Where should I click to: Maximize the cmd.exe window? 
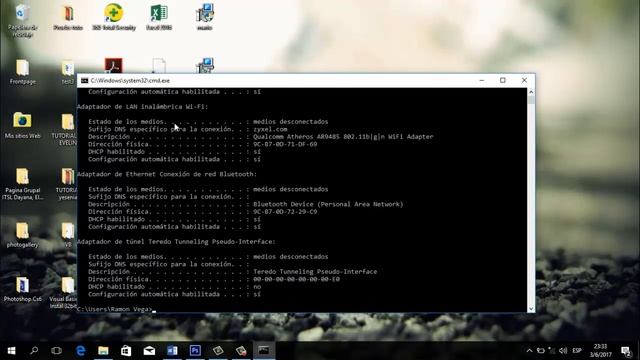click(x=503, y=80)
